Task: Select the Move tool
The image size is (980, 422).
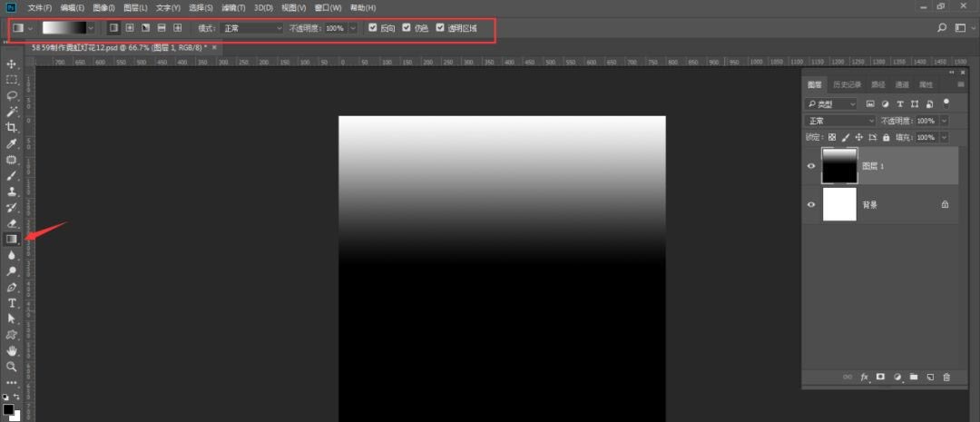Action: pyautogui.click(x=11, y=64)
